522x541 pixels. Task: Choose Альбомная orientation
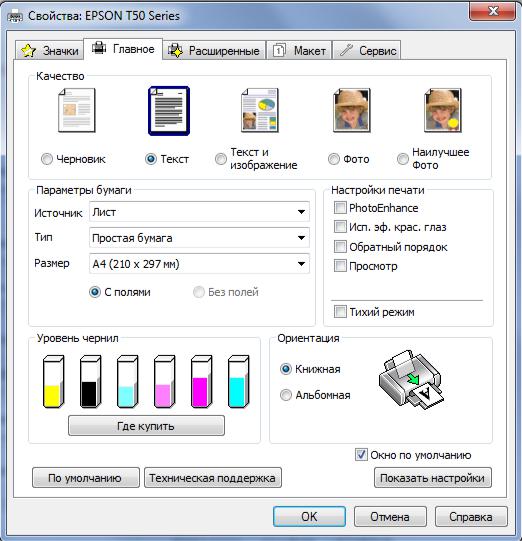(286, 395)
